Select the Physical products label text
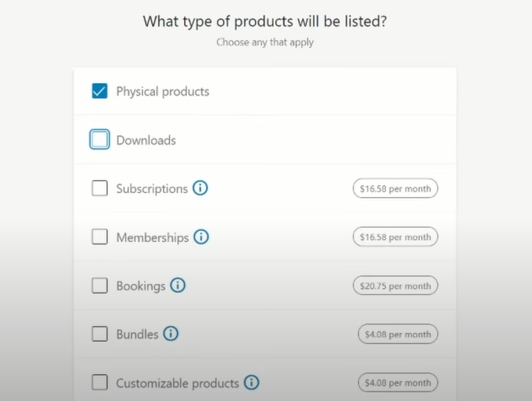532x401 pixels. [x=163, y=92]
